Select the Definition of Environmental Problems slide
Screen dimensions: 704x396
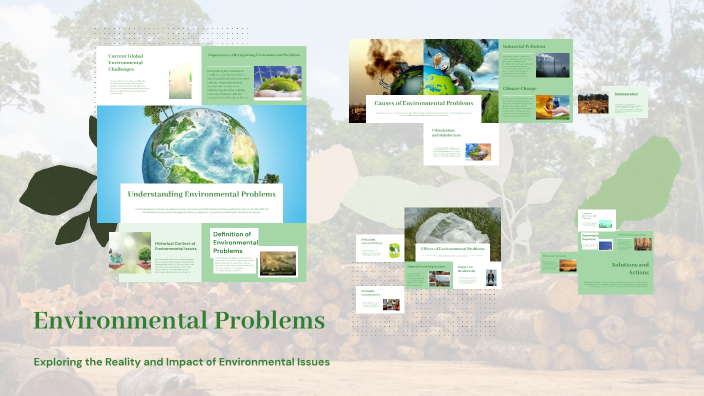(x=254, y=252)
